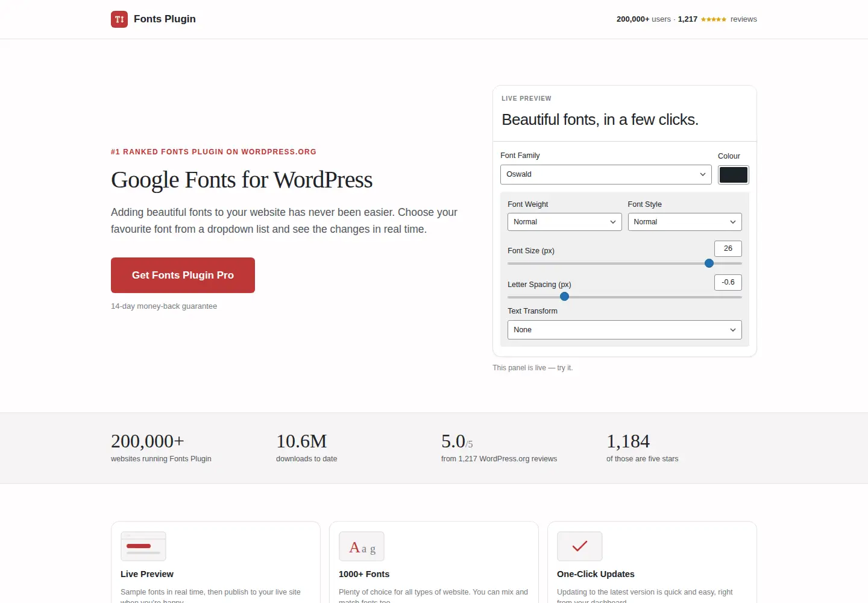Click the five-star rating icons in header
This screenshot has width=868, height=603.
coord(714,19)
